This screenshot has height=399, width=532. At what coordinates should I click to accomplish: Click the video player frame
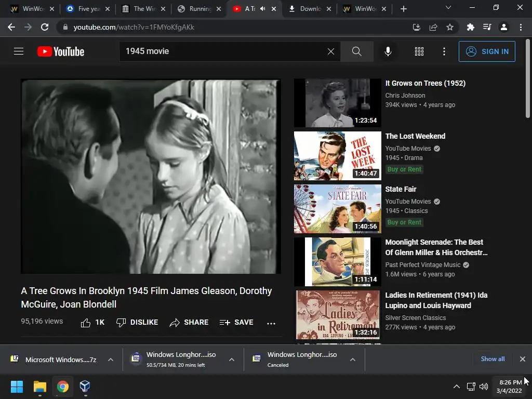[x=151, y=177]
